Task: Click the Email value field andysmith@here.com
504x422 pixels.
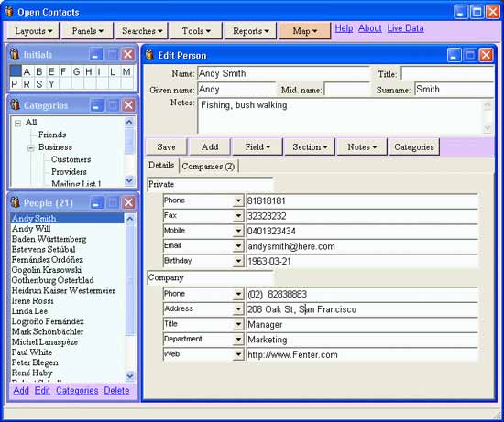Action: pyautogui.click(x=362, y=246)
